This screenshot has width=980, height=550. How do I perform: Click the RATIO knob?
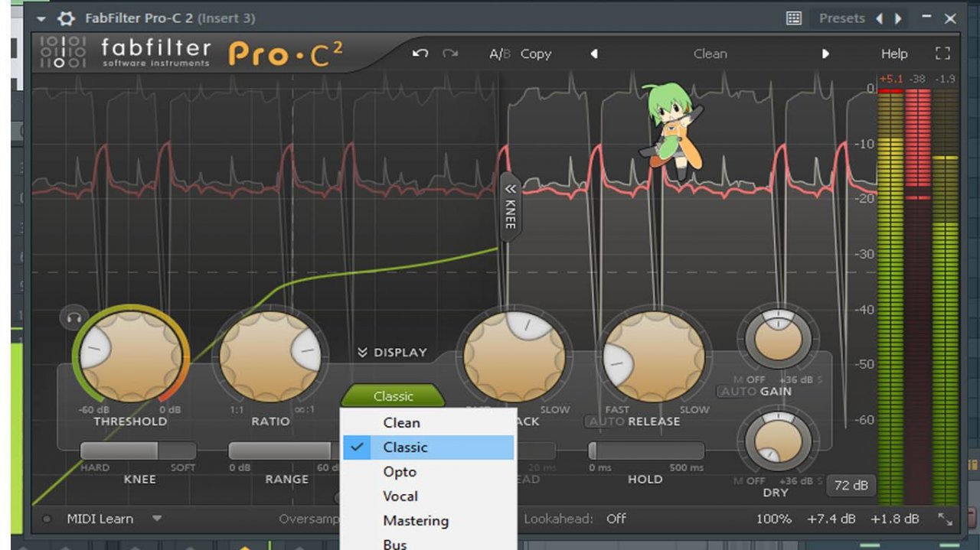coord(270,355)
